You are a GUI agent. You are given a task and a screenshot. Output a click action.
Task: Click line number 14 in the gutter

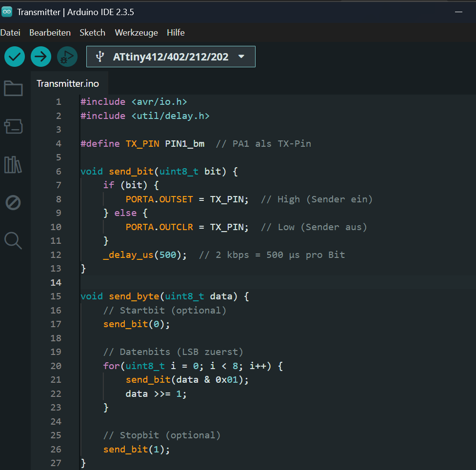pyautogui.click(x=56, y=282)
